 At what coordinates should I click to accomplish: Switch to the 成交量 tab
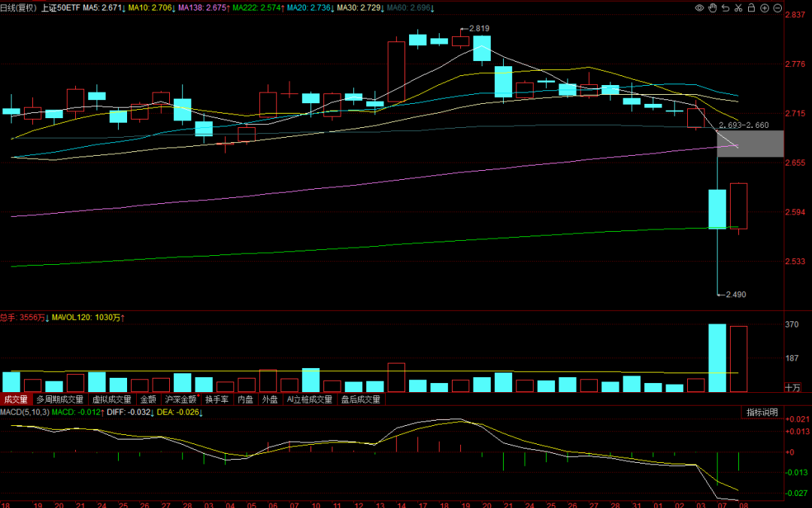tap(16, 399)
